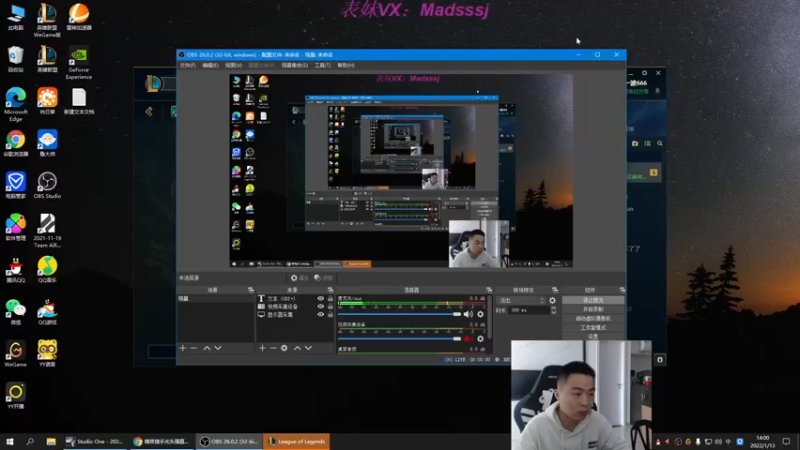Pop out the Scene Transitions dock panel
The height and width of the screenshot is (450, 800).
pos(555,290)
